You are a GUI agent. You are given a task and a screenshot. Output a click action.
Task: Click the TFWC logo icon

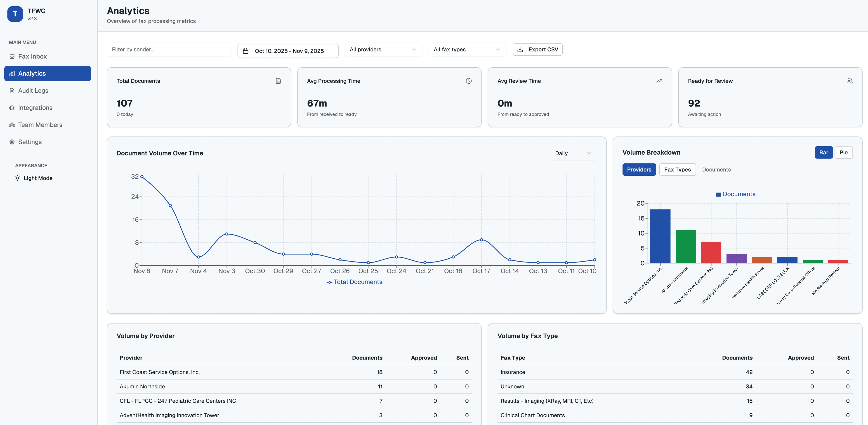(15, 14)
